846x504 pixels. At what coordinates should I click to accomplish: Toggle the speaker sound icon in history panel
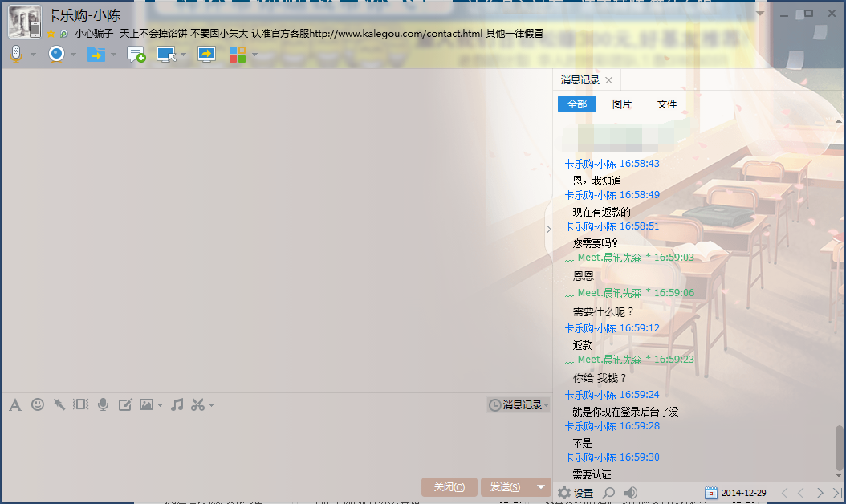631,493
